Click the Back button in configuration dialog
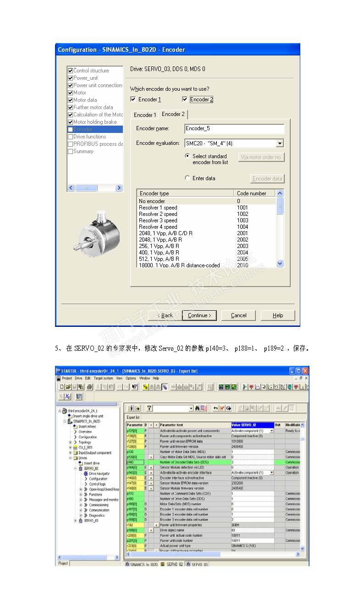The height and width of the screenshot is (606, 364). [x=165, y=315]
